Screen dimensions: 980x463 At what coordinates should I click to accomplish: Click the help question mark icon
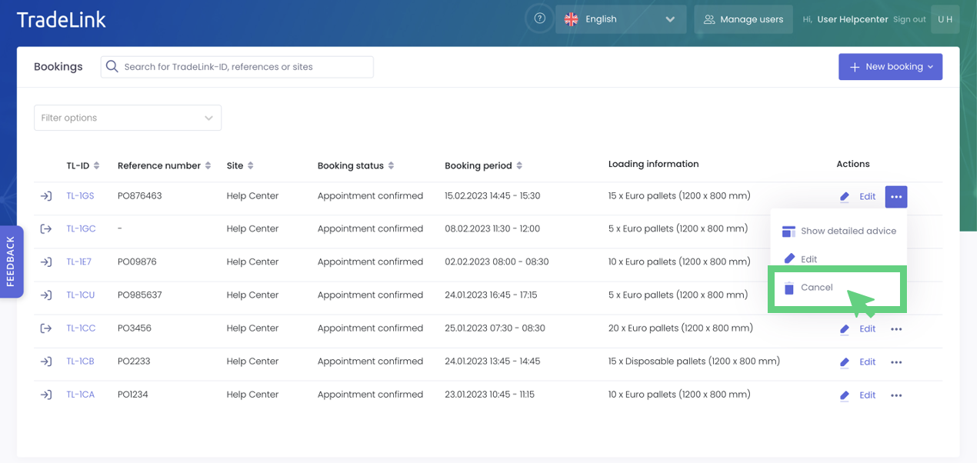(x=540, y=19)
